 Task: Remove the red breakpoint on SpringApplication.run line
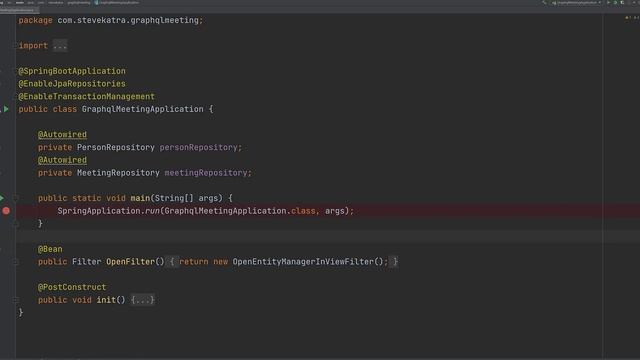[x=6, y=211]
